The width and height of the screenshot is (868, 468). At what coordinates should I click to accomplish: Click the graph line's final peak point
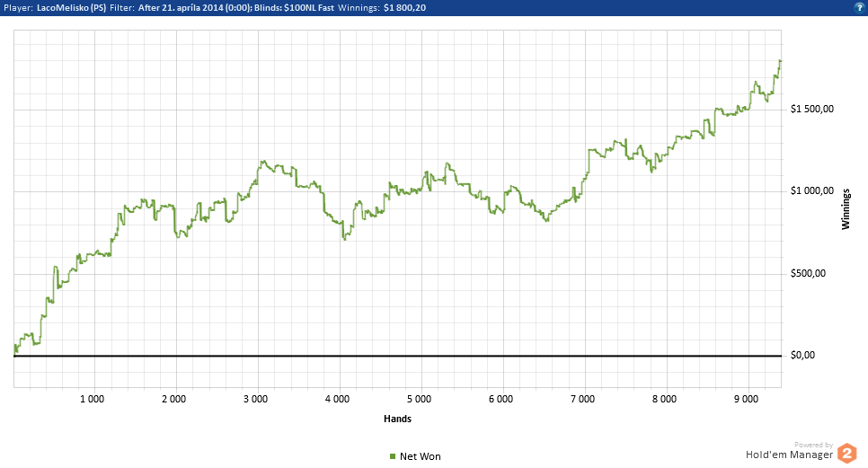780,61
